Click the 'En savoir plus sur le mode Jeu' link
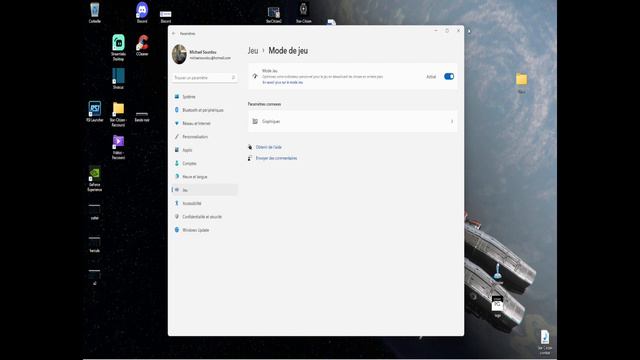This screenshot has height=360, width=640. pos(282,82)
